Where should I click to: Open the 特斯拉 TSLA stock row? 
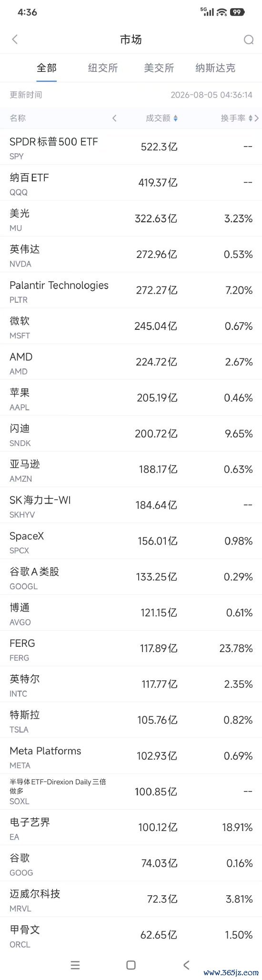pos(131,720)
